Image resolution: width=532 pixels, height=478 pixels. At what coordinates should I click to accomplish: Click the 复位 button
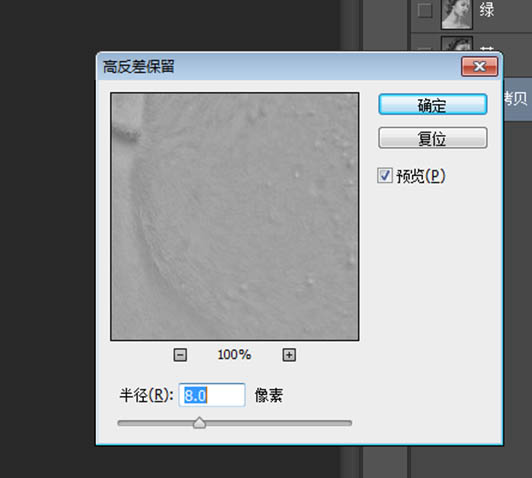tap(433, 138)
